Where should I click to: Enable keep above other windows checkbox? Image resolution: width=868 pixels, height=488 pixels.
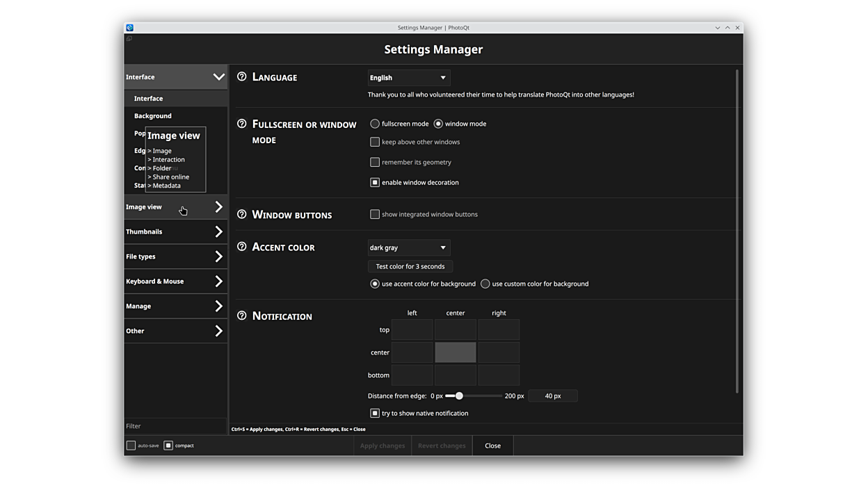click(x=375, y=142)
